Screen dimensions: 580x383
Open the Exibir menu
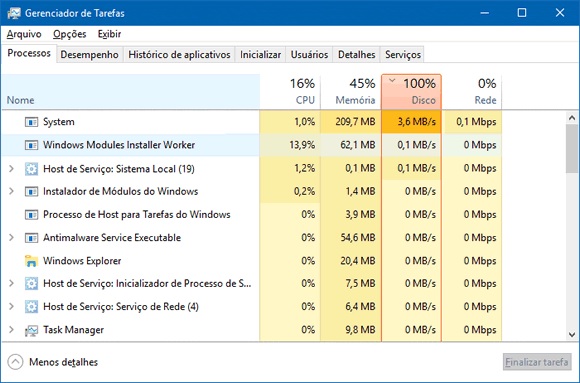[109, 34]
